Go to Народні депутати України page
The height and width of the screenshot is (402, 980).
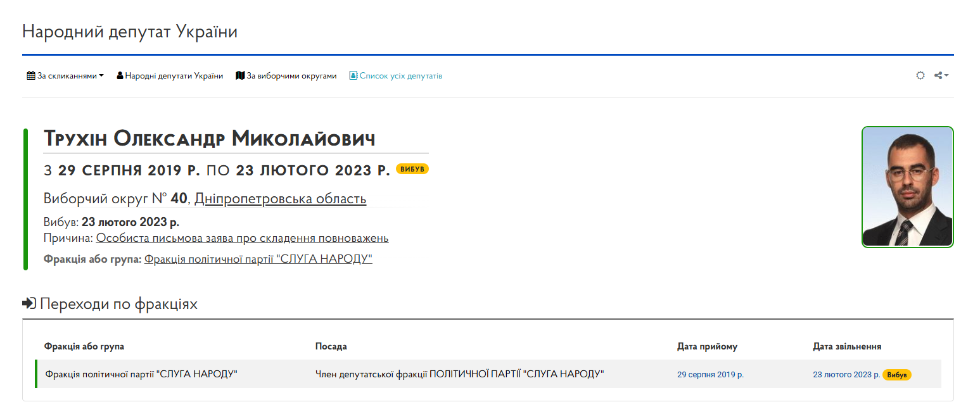[170, 76]
